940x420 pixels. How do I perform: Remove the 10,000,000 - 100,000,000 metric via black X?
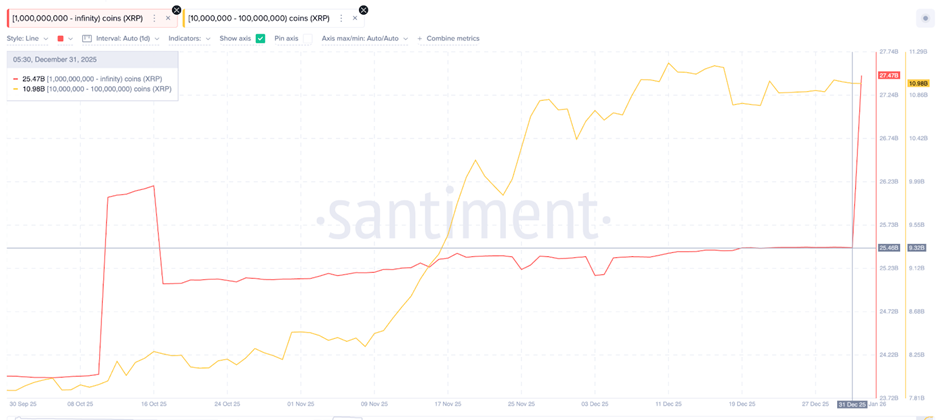[363, 10]
